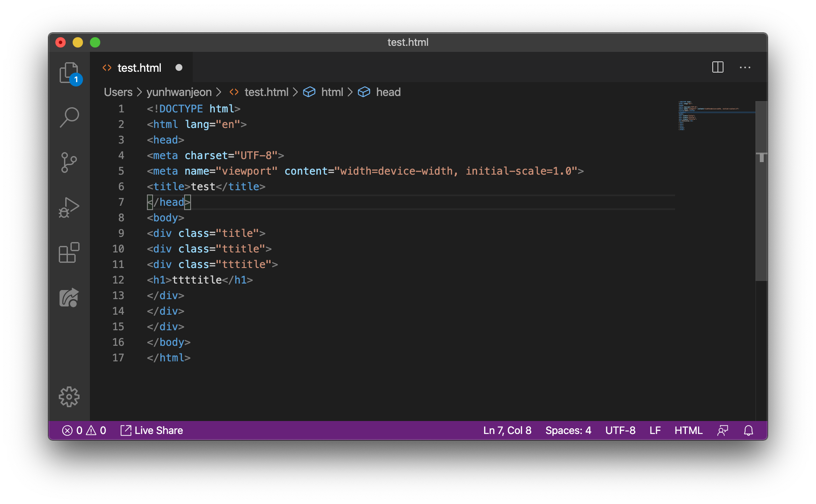Maximize window with green button
The height and width of the screenshot is (504, 816).
pyautogui.click(x=95, y=42)
